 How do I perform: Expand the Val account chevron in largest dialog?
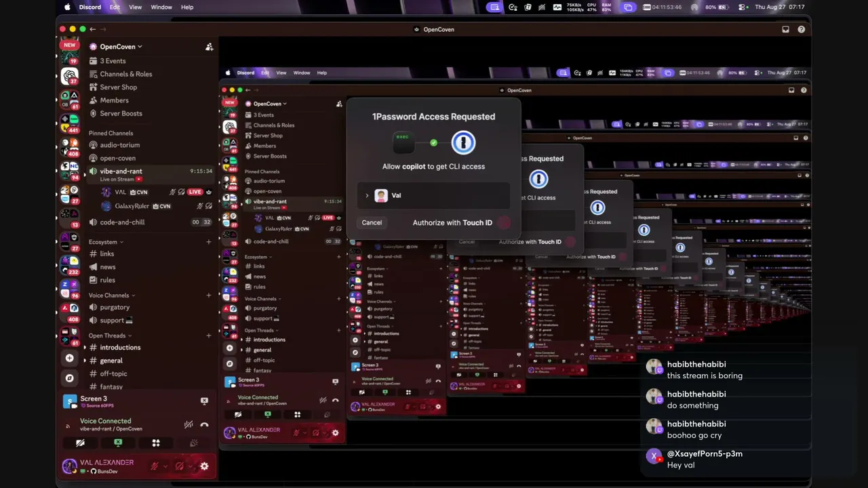pos(367,195)
